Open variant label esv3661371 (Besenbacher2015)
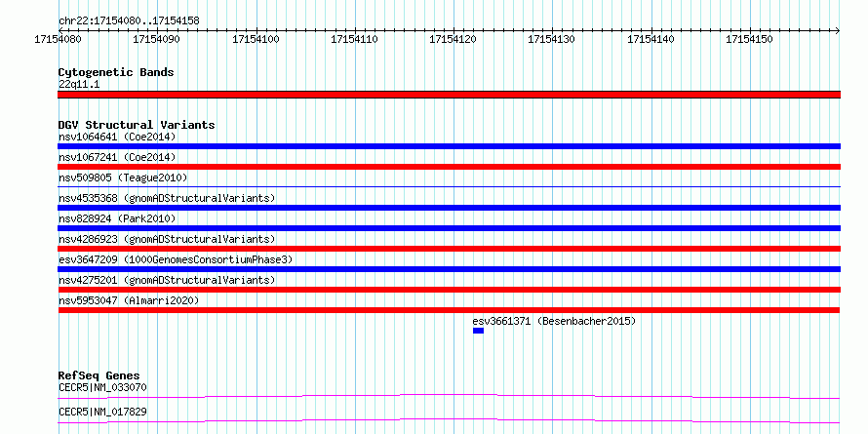This screenshot has width=868, height=434. [554, 322]
